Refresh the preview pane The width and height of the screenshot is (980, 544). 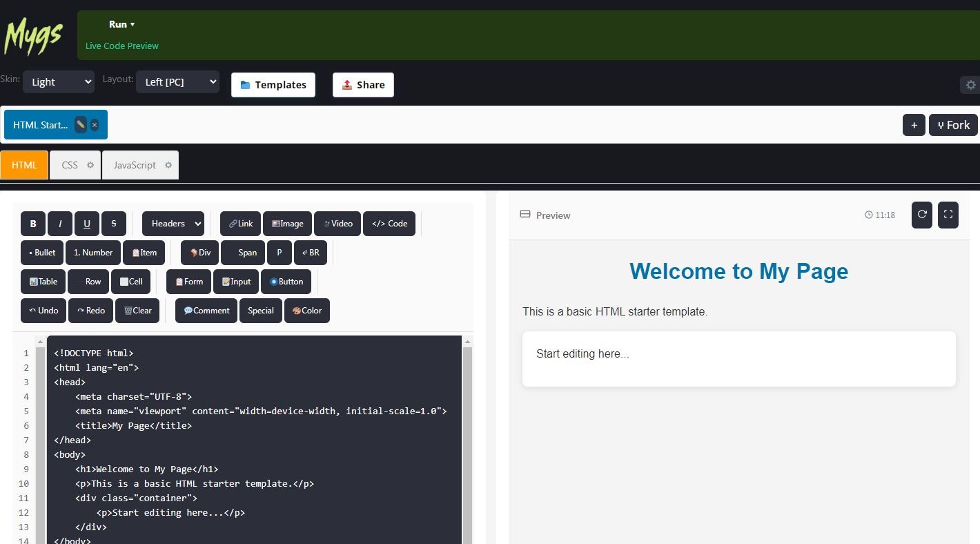[x=922, y=215]
